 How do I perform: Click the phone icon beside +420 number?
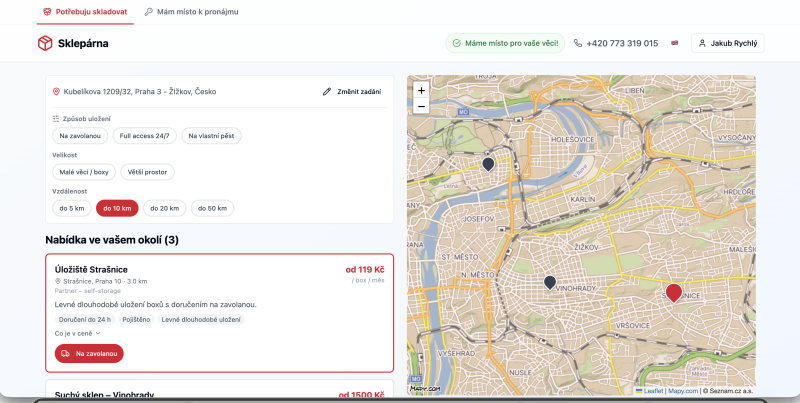point(578,43)
